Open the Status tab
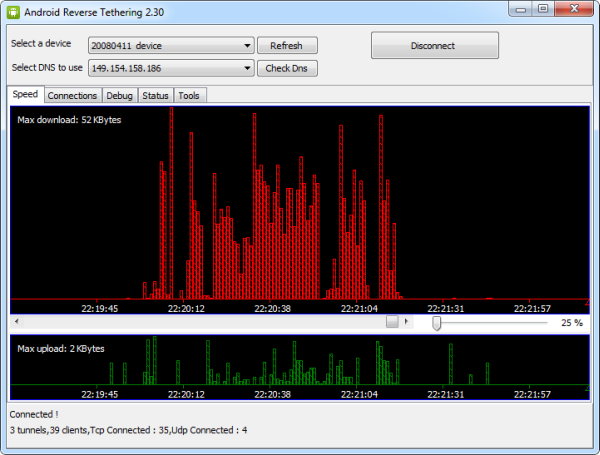The width and height of the screenshot is (600, 455). click(155, 96)
